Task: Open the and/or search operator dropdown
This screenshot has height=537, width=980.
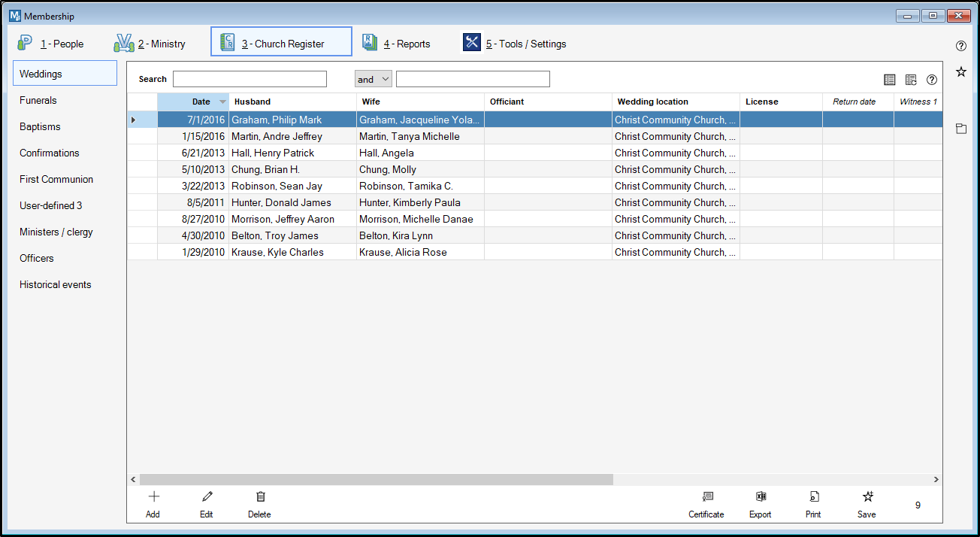Action: pos(374,79)
